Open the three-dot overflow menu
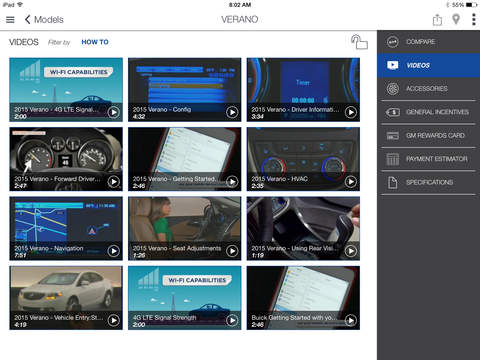This screenshot has height=360, width=480. (474, 19)
